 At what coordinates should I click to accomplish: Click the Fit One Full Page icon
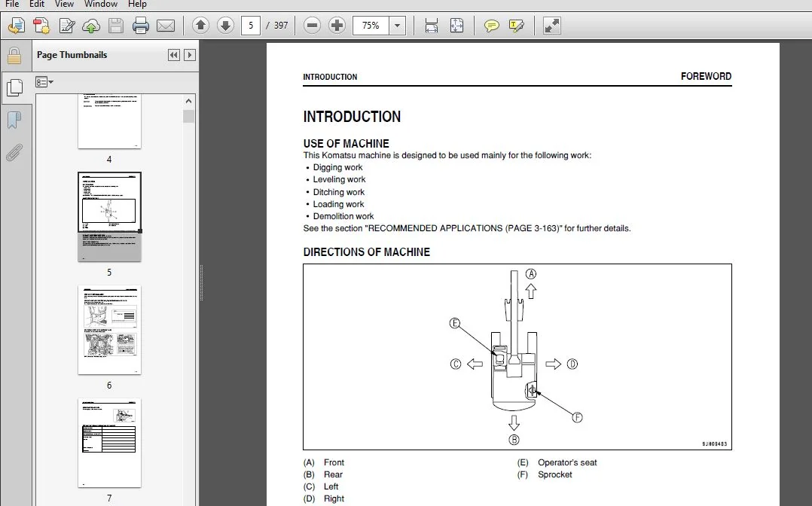[x=456, y=26]
